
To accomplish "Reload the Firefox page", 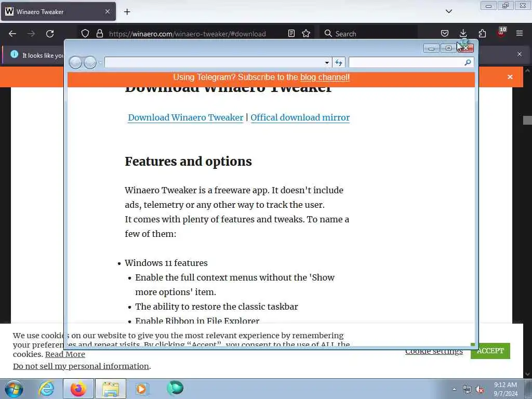I will 50,34.
